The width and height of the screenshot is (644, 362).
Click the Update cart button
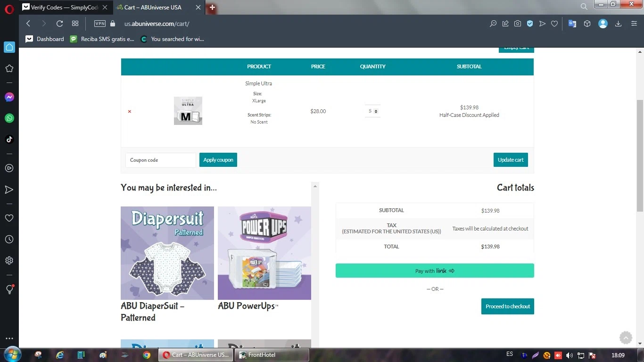tap(511, 160)
